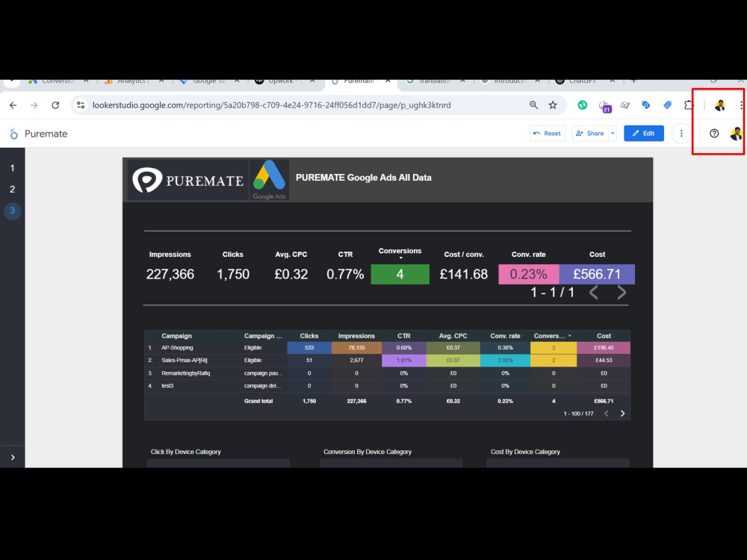Click the Looker Studio logo icon
The image size is (747, 560).
pos(13,134)
